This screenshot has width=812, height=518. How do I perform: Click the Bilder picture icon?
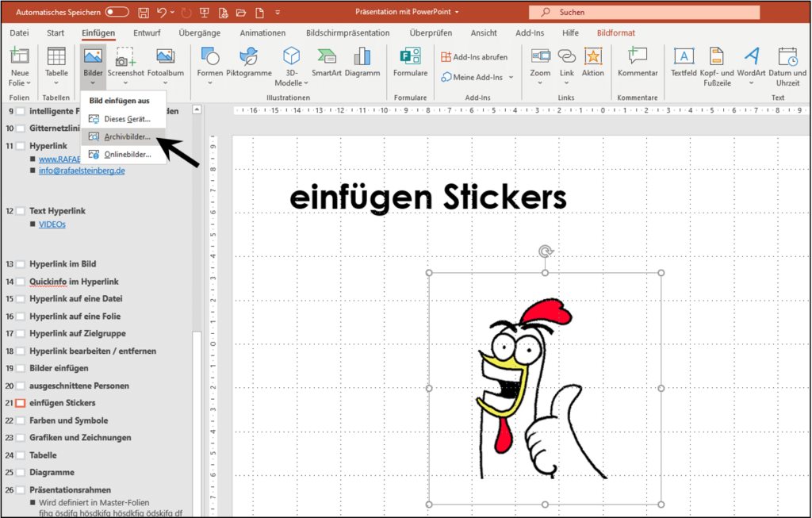[x=94, y=56]
